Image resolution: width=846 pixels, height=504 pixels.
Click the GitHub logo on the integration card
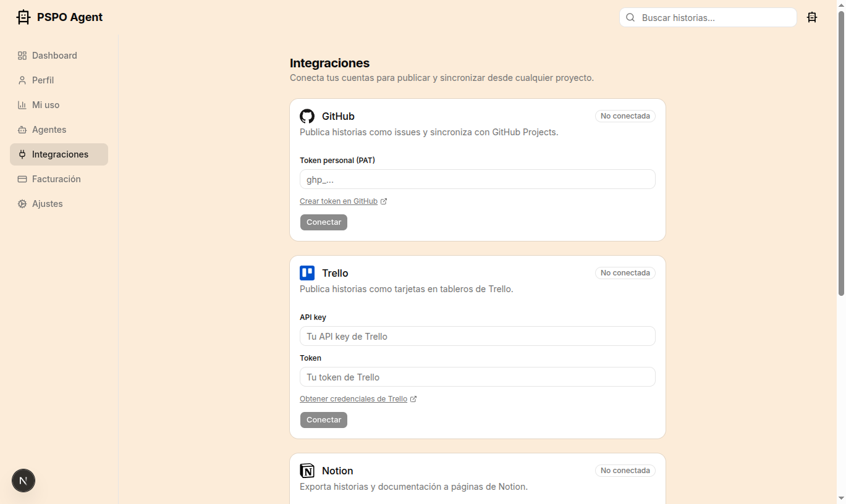click(x=307, y=116)
